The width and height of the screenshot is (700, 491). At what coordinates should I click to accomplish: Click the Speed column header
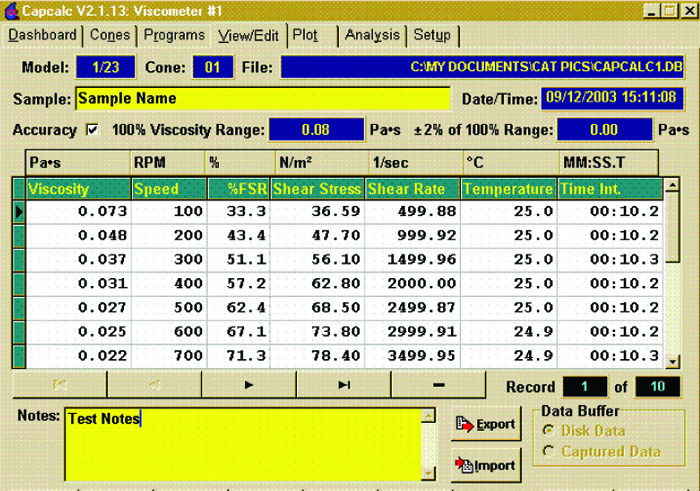pyautogui.click(x=169, y=189)
